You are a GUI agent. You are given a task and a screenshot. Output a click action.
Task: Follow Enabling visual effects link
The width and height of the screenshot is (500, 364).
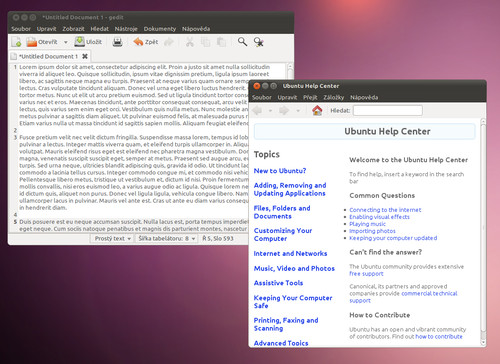(x=379, y=217)
